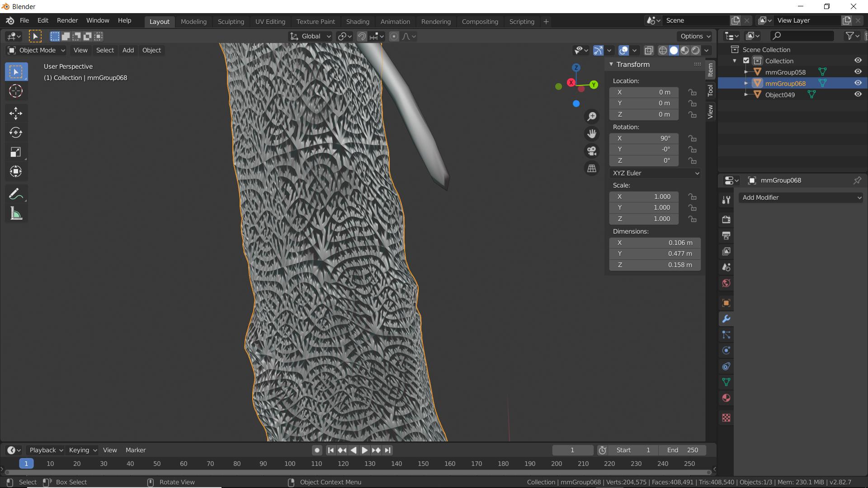Viewport: 868px width, 488px height.
Task: Open the UV Editing workspace tab
Action: (270, 21)
